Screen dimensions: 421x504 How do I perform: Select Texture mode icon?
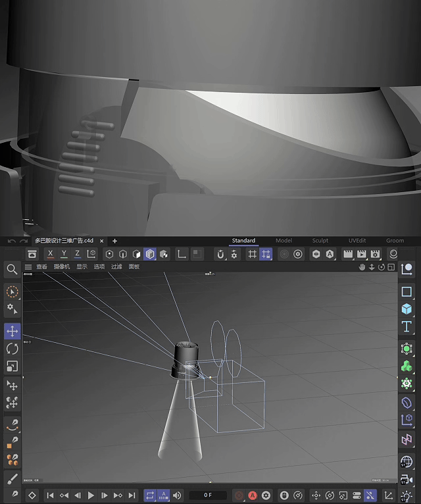point(164,254)
